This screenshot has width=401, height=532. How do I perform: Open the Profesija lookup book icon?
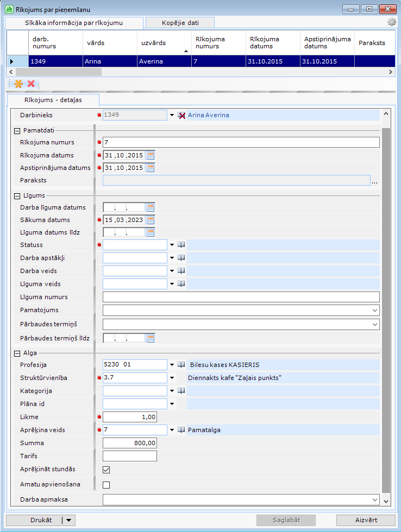181,365
